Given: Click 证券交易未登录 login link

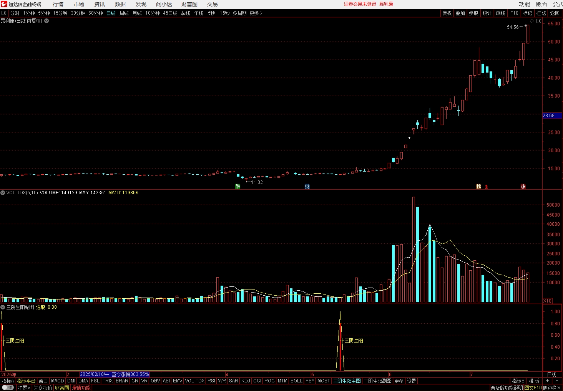Looking at the screenshot, I should pos(360,4).
